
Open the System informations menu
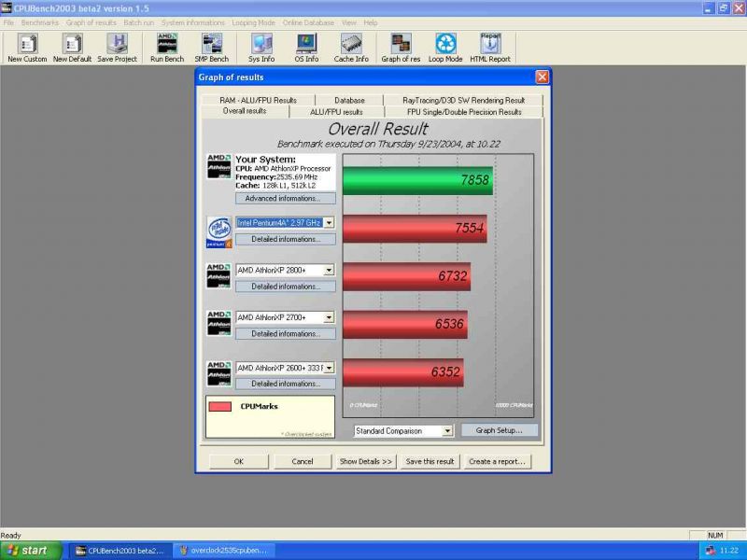pyautogui.click(x=192, y=22)
